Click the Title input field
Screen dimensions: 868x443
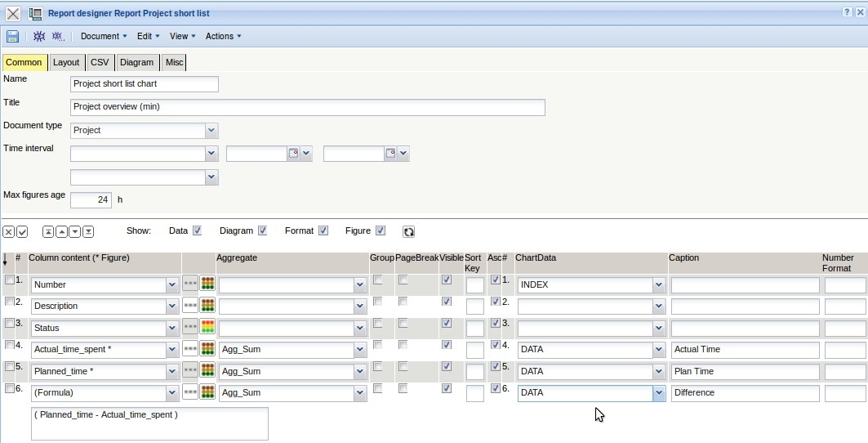(x=308, y=107)
